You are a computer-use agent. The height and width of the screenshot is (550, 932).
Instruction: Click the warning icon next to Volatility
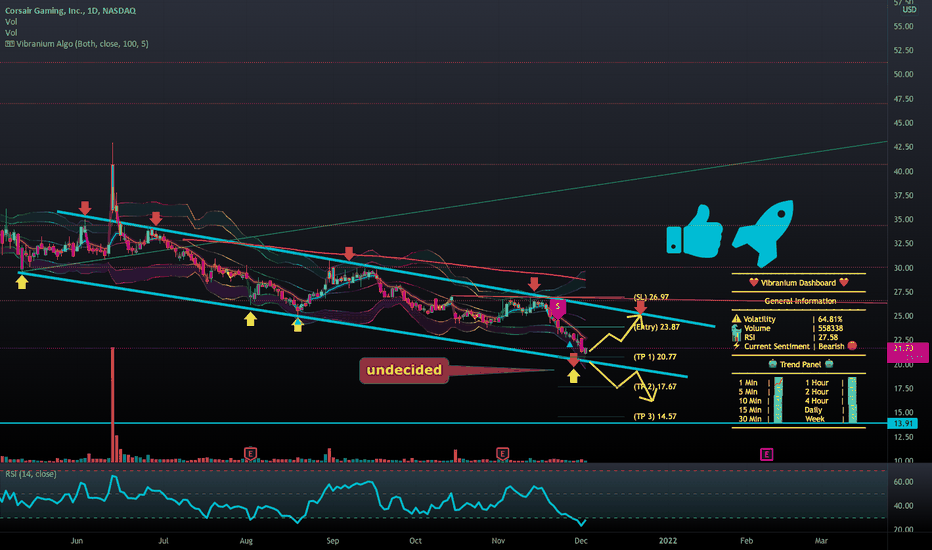pyautogui.click(x=736, y=319)
